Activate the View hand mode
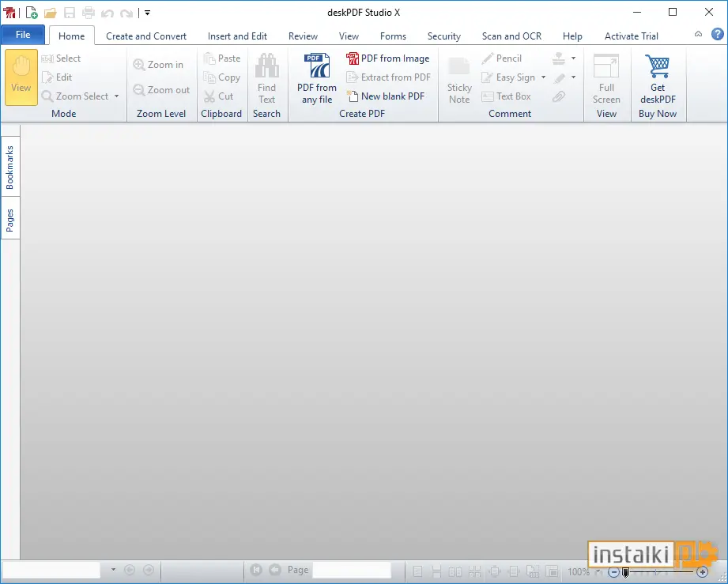Screen dimensions: 728x584 (21, 77)
